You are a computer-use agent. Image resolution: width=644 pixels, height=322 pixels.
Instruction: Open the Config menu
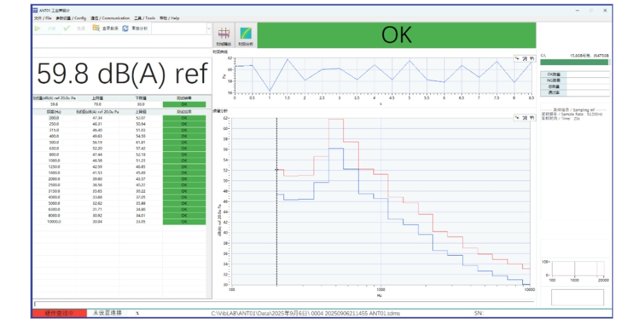[71, 18]
